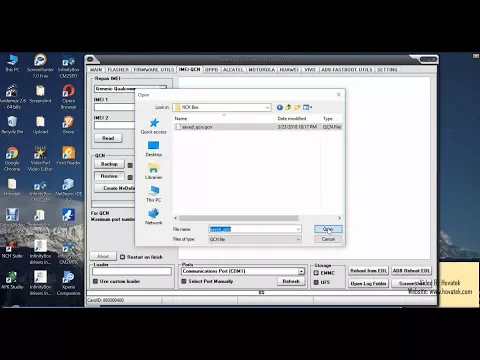Select Quick access in places sidebar
This screenshot has width=480, height=360.
pyautogui.click(x=153, y=126)
